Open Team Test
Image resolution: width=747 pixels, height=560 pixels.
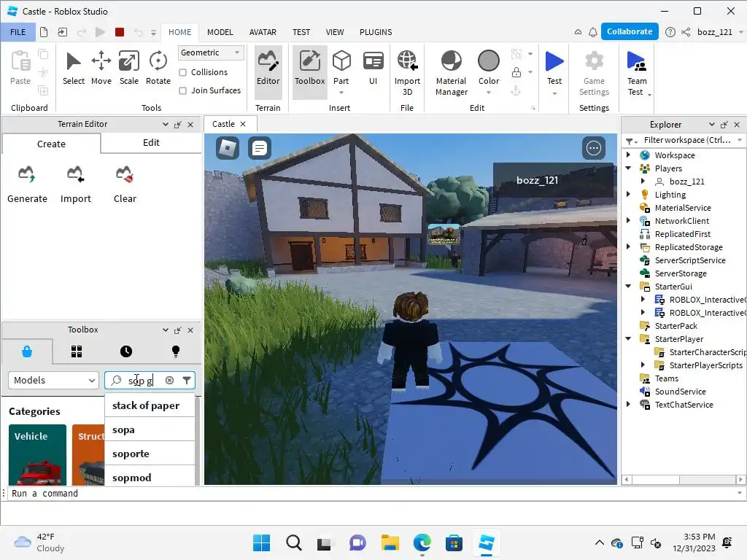tap(637, 73)
